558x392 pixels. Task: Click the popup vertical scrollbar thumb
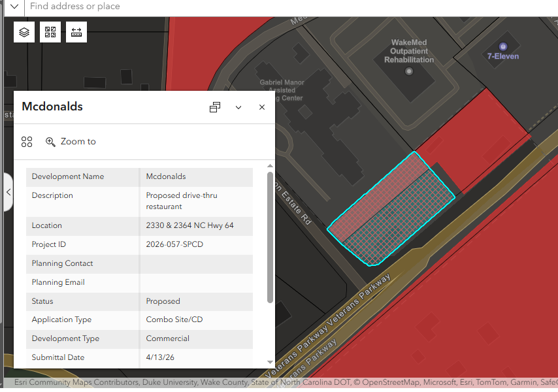click(x=270, y=237)
